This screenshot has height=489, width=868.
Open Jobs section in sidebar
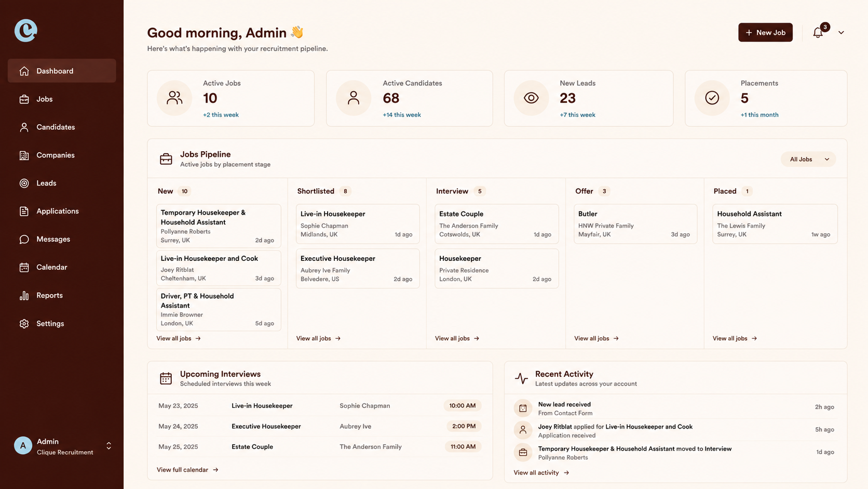tap(62, 99)
